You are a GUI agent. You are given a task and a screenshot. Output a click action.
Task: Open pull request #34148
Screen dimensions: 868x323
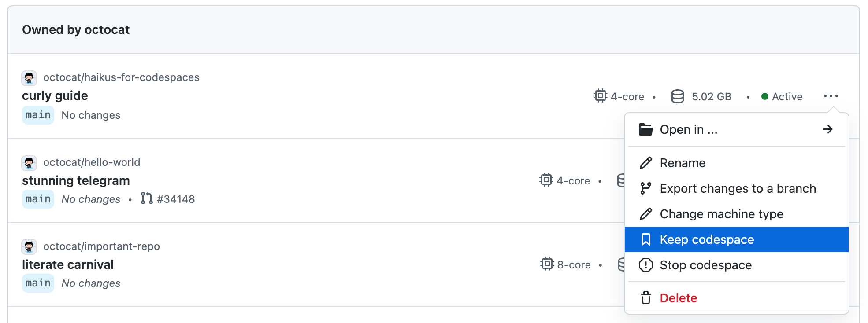tap(176, 199)
